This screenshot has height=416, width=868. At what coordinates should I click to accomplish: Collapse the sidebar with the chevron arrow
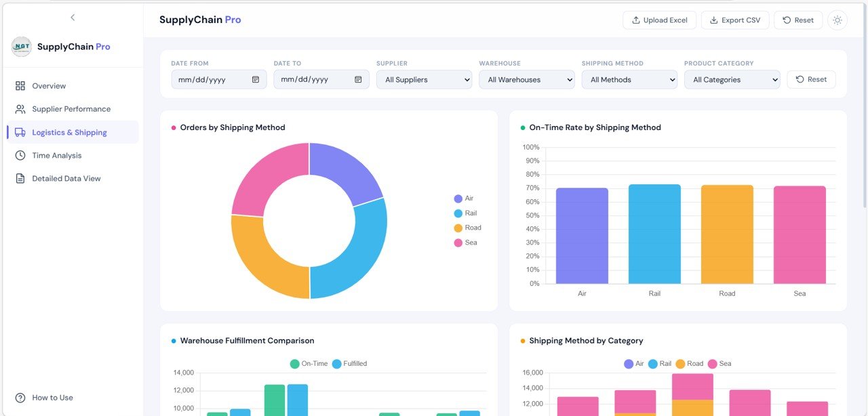pos(73,18)
